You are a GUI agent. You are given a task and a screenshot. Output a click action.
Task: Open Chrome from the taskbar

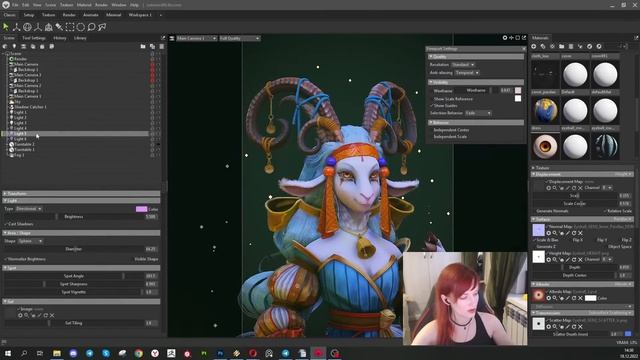click(138, 353)
